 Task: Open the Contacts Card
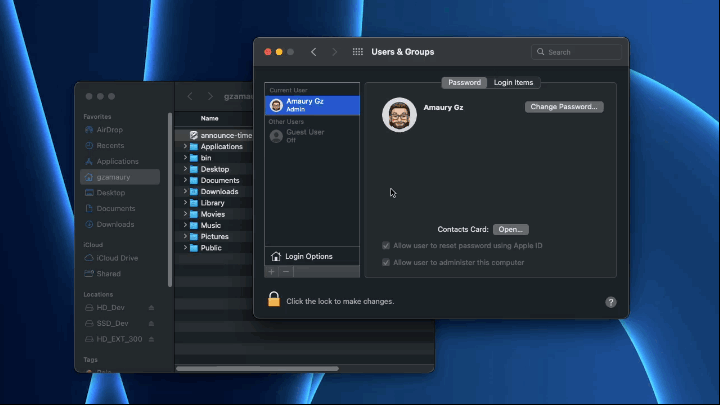[x=511, y=229]
